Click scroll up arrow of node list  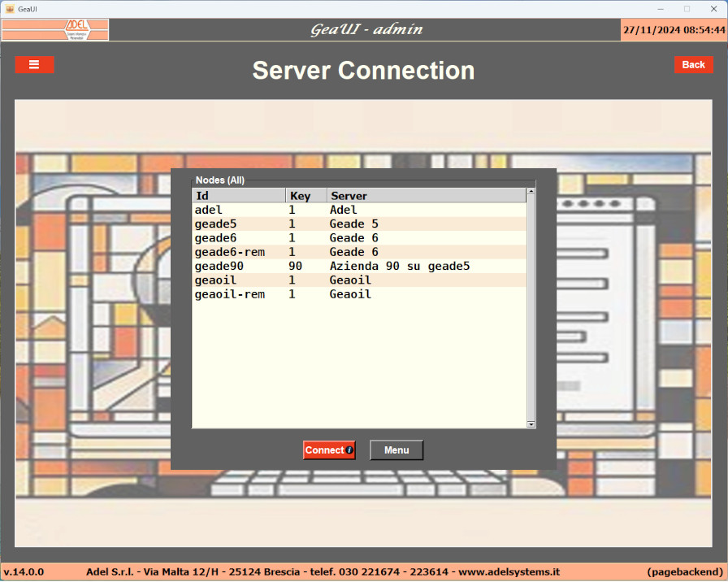coord(531,191)
